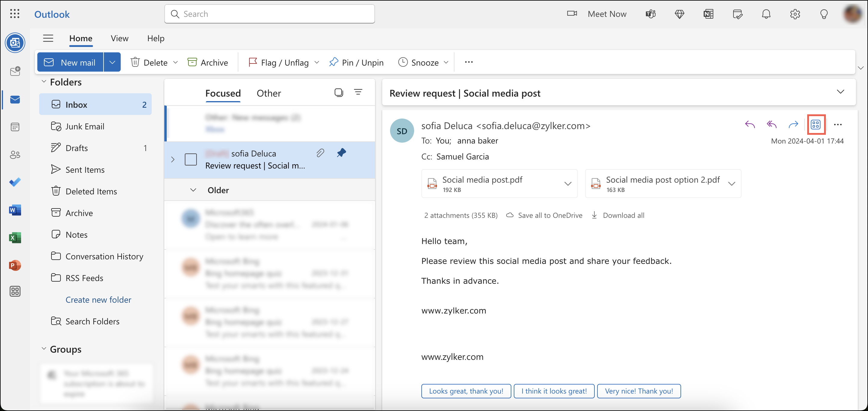Open the To Do checkmark app icon

pos(15,182)
